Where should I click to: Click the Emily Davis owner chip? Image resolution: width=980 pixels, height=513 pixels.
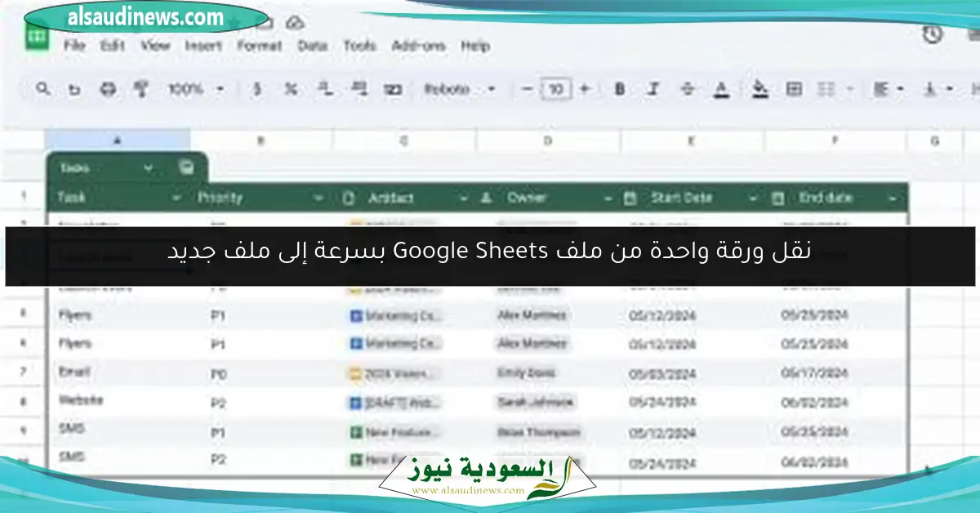pyautogui.click(x=527, y=372)
